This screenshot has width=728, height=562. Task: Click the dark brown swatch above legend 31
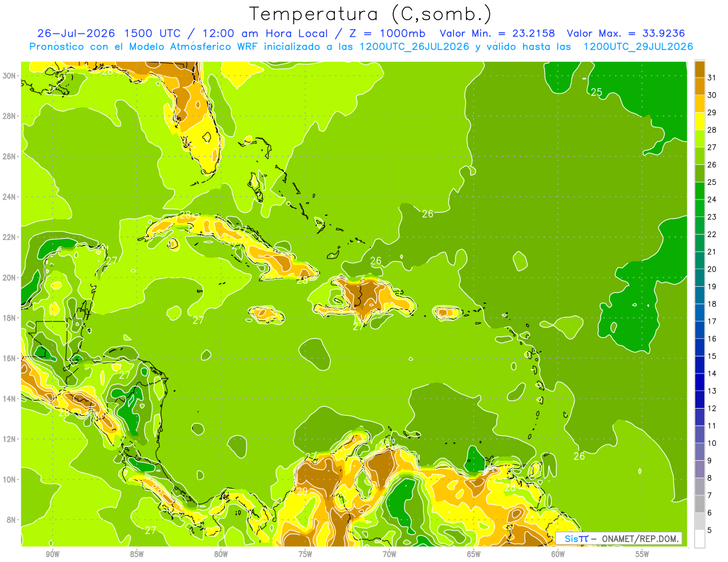pos(699,69)
